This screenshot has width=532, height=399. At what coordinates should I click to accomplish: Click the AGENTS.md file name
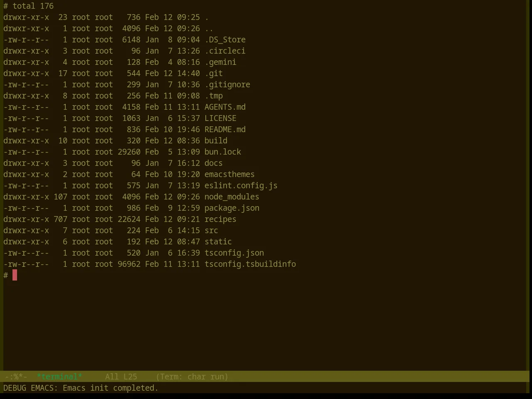coord(225,107)
